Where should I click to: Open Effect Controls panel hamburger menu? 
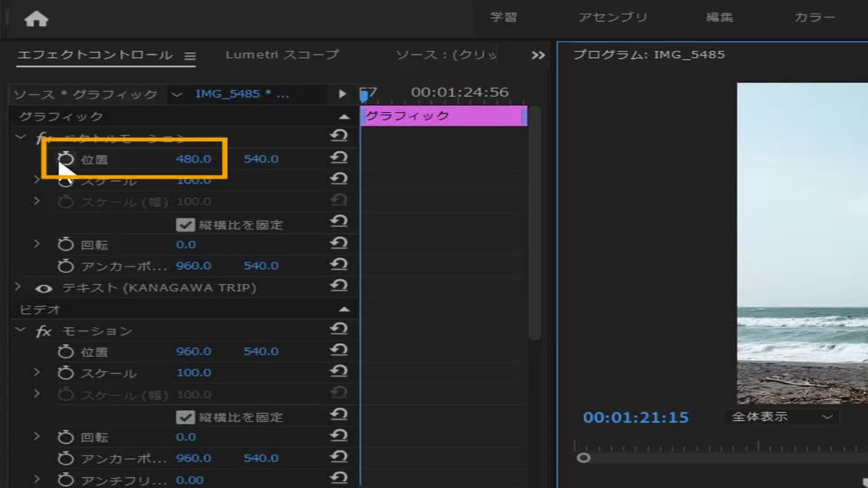pyautogui.click(x=190, y=56)
